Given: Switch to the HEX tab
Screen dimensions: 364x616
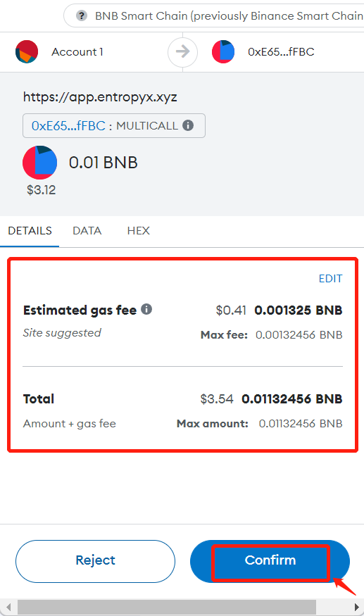Looking at the screenshot, I should [139, 231].
